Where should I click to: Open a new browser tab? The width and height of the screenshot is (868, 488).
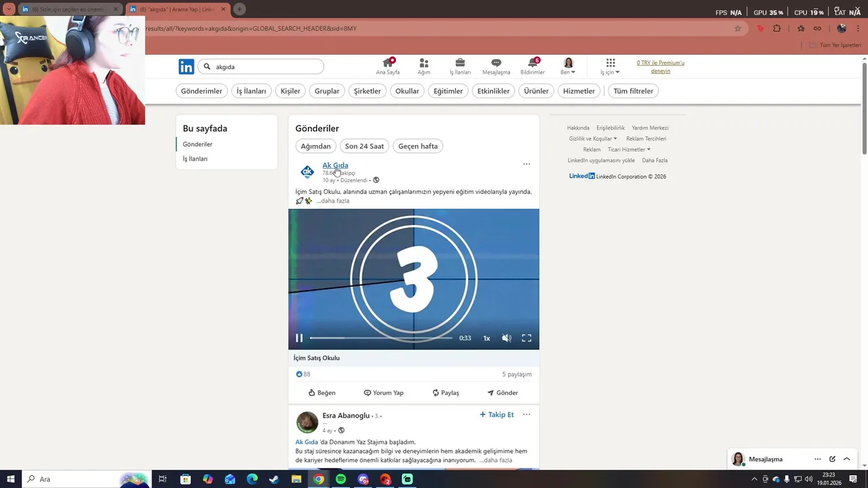(239, 9)
